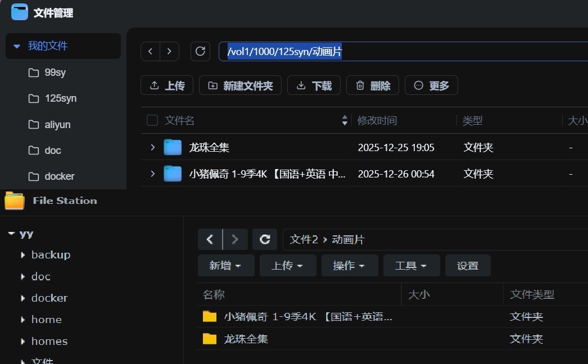Click the forward navigation arrow in 文件管理
This screenshot has width=588, height=364.
170,51
